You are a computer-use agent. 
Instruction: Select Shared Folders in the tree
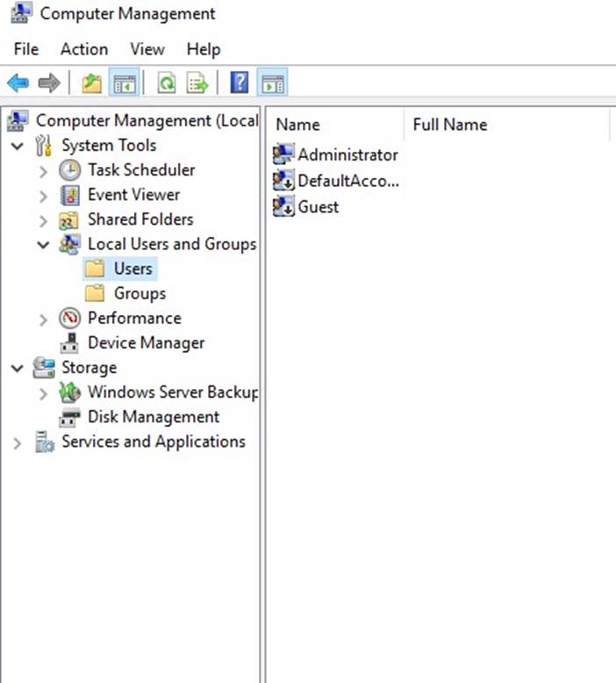click(x=140, y=219)
